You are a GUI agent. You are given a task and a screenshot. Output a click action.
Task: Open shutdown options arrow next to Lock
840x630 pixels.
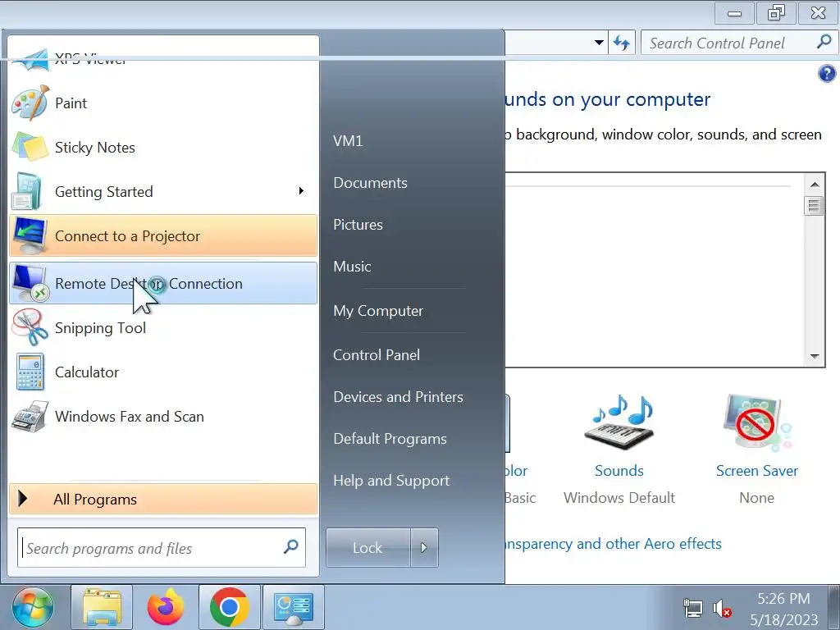(424, 547)
